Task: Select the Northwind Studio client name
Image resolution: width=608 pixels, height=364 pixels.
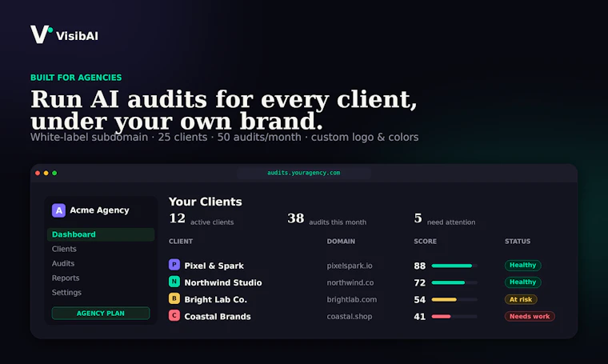Action: [223, 282]
